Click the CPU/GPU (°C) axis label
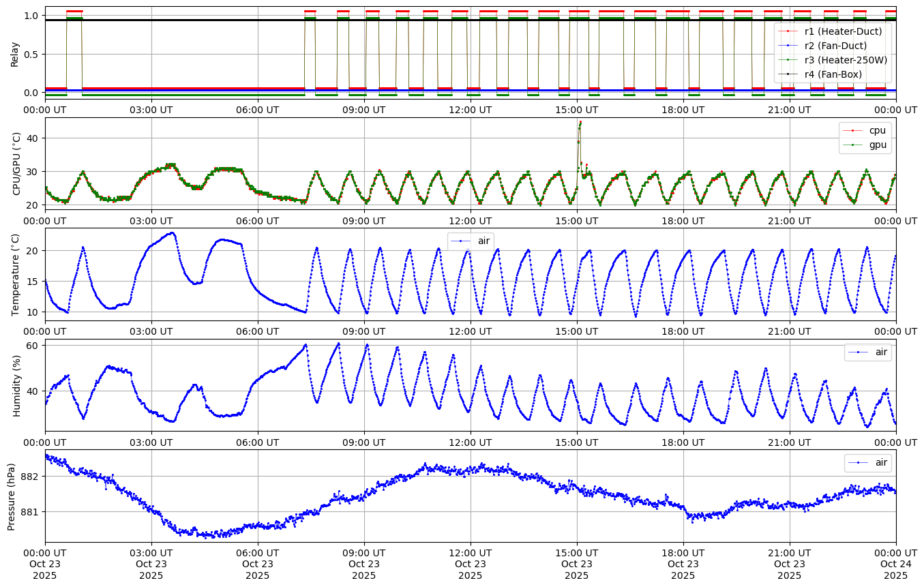Screen dimensions: 924x587 pos(17,164)
